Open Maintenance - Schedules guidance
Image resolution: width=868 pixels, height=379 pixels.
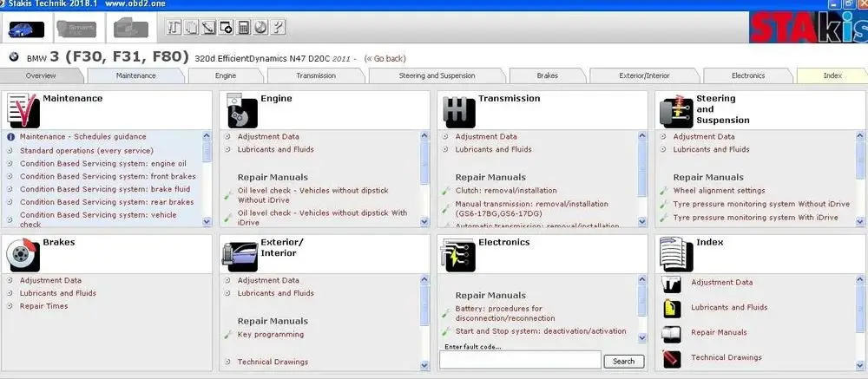point(83,137)
